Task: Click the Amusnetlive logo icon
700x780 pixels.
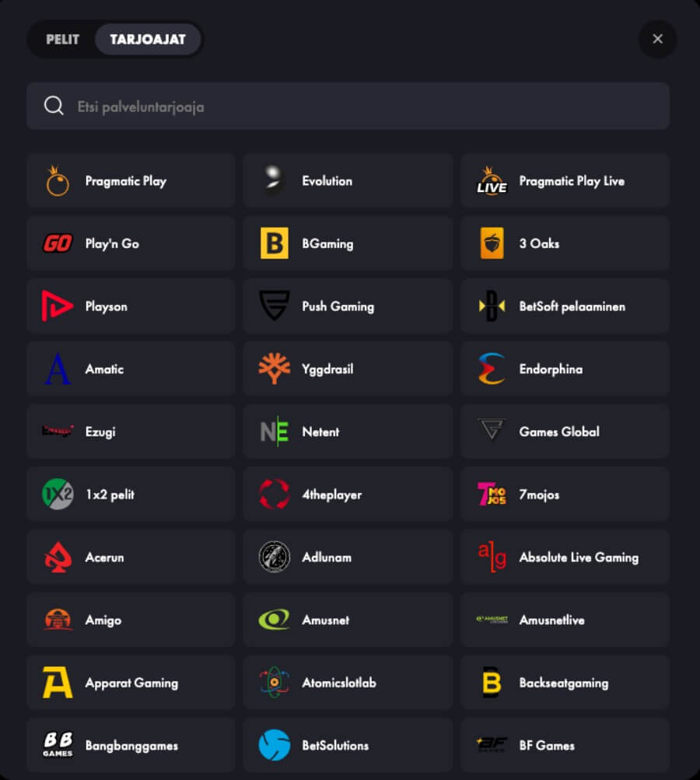Action: (492, 619)
